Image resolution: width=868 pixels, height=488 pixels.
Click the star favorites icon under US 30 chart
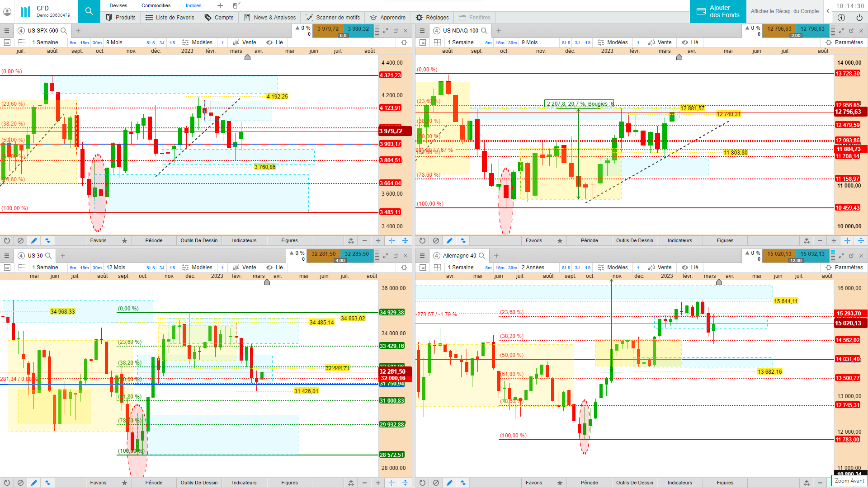coord(124,483)
